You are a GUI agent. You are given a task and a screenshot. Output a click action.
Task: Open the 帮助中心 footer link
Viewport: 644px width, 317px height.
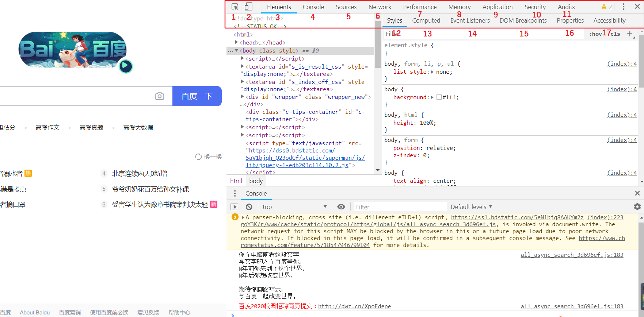(179, 313)
